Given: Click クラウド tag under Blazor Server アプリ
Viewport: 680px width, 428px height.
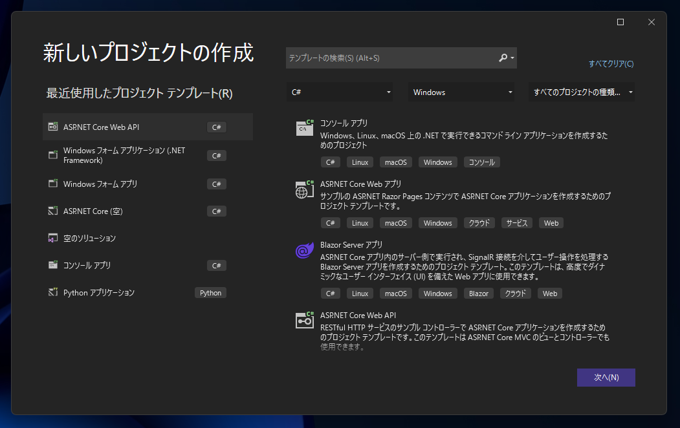Looking at the screenshot, I should tap(515, 294).
